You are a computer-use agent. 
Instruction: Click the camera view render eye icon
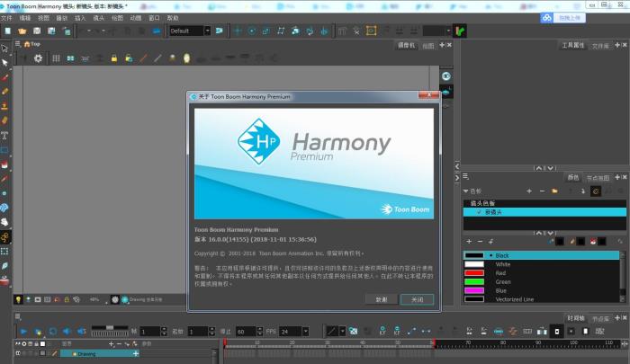pyautogui.click(x=446, y=76)
